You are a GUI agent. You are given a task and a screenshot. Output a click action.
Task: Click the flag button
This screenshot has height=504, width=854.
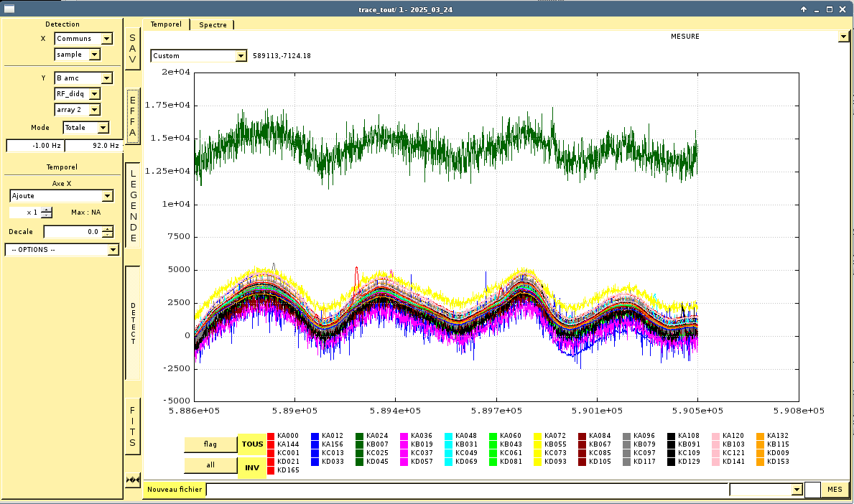(210, 444)
